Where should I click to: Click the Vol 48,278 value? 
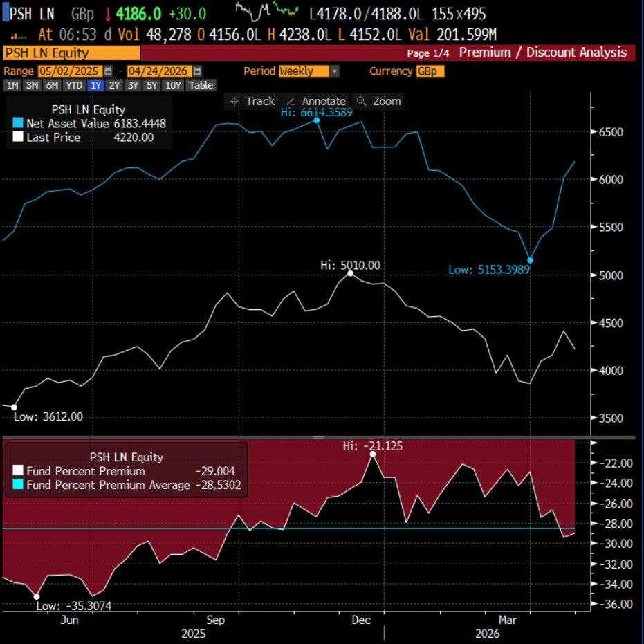coord(169,35)
